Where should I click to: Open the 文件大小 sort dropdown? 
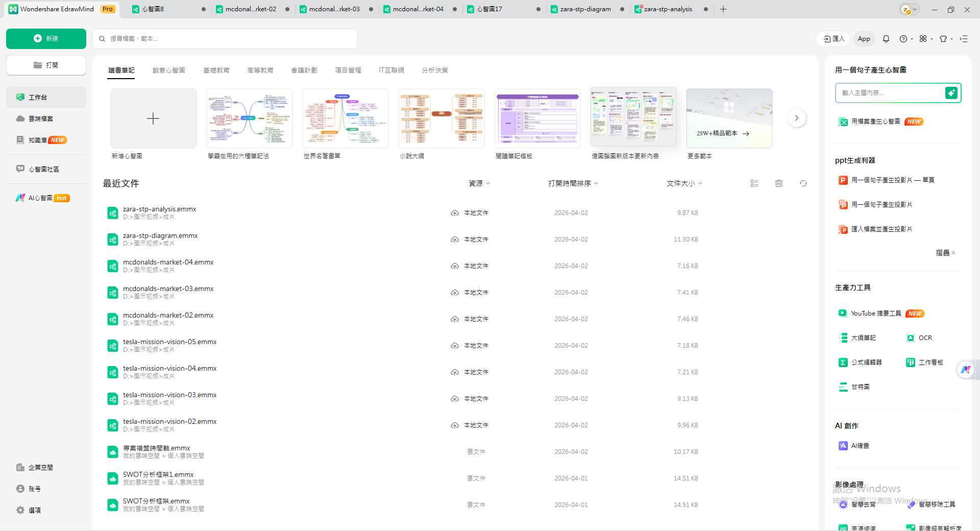tap(684, 183)
